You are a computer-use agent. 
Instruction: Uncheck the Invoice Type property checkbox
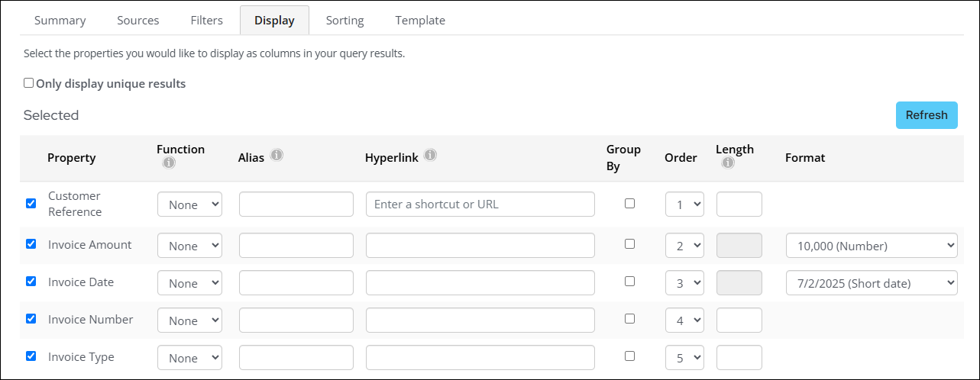tap(31, 356)
